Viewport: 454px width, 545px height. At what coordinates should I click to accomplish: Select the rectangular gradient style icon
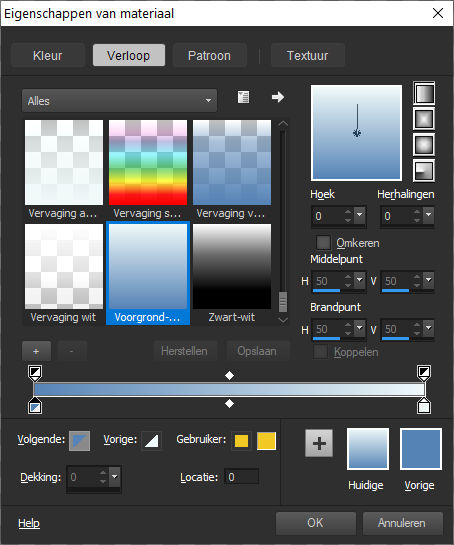click(x=424, y=119)
